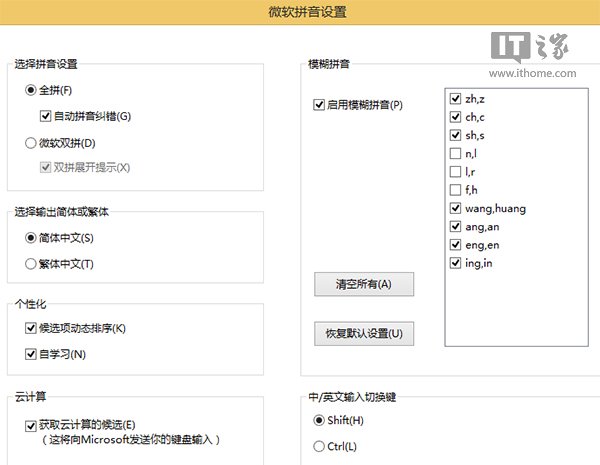Disable 启用模糊拼音(P) checkbox

(319, 105)
